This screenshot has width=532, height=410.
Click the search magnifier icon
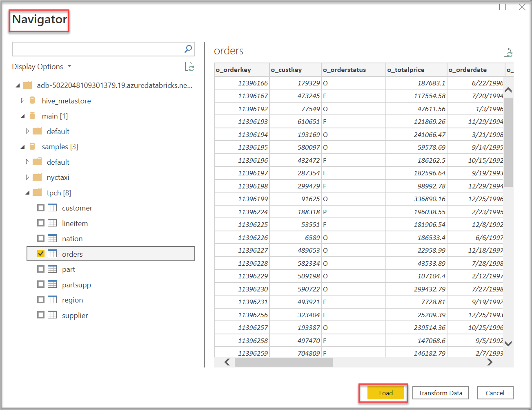188,49
